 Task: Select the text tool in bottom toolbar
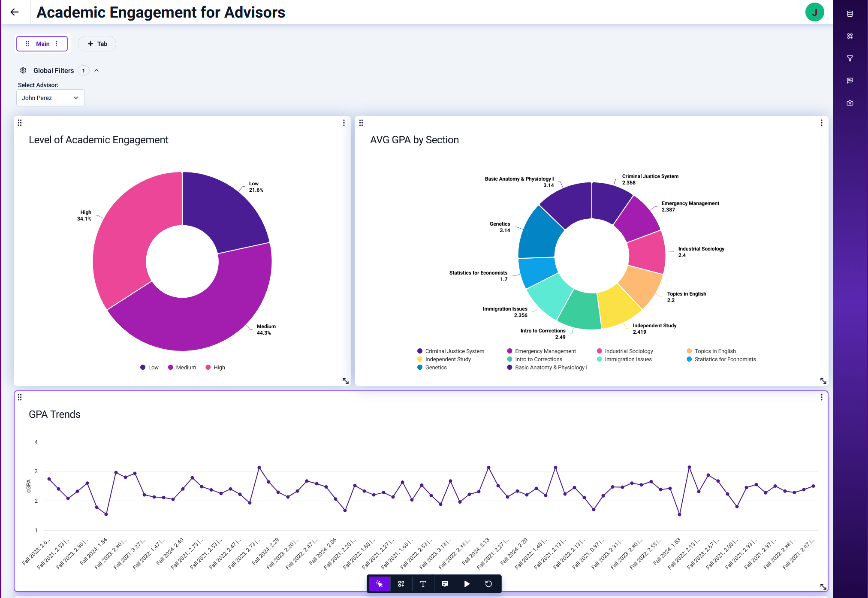423,584
